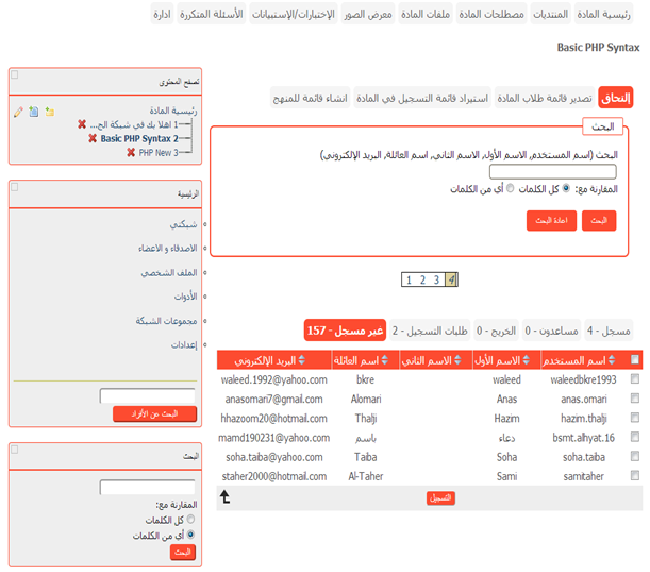Collapse the تصفح المحتوى panel toggle box
The height and width of the screenshot is (572, 650).
15,75
